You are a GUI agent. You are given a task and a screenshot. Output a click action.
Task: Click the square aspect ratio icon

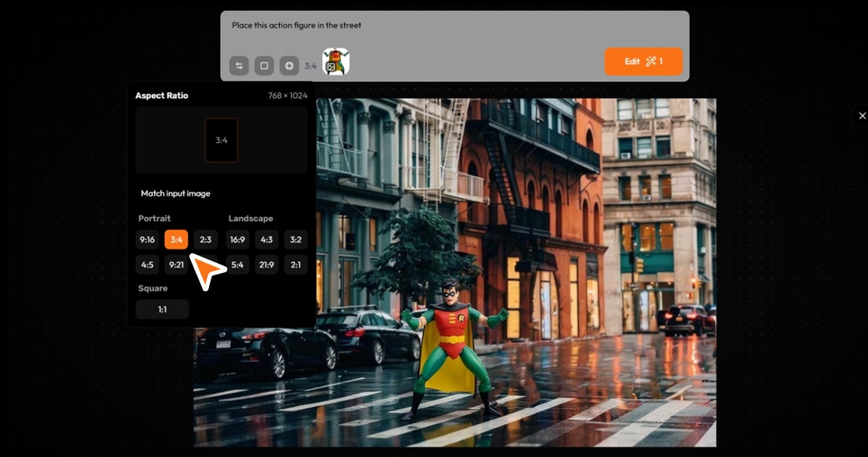[x=264, y=66]
